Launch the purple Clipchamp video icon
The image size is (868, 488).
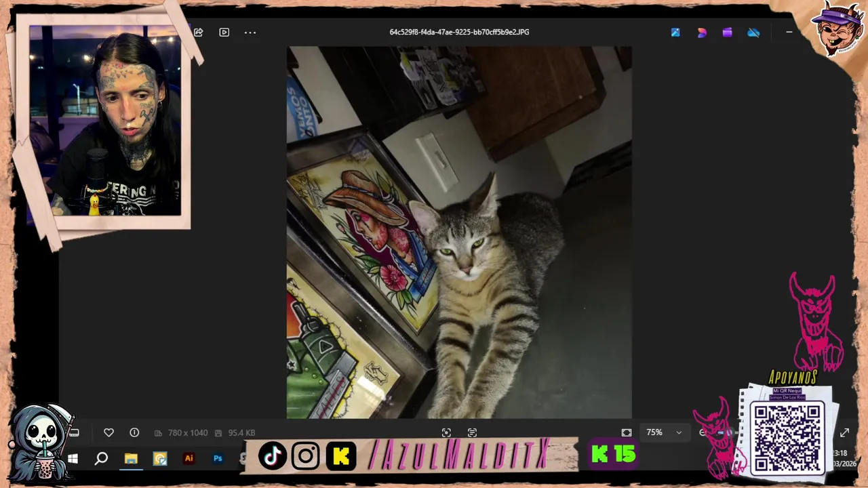tap(728, 32)
